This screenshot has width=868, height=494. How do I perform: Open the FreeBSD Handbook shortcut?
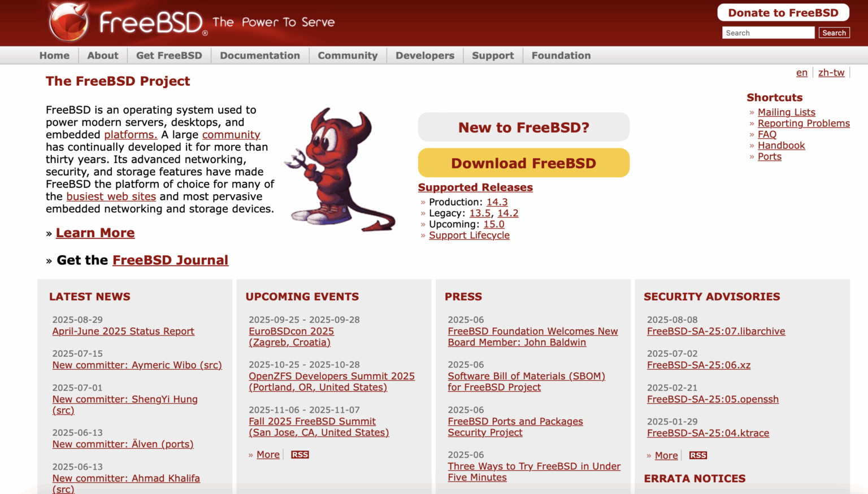[782, 145]
